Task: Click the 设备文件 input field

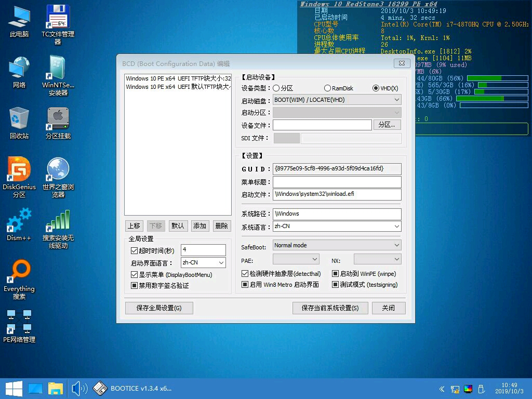Action: (x=322, y=125)
